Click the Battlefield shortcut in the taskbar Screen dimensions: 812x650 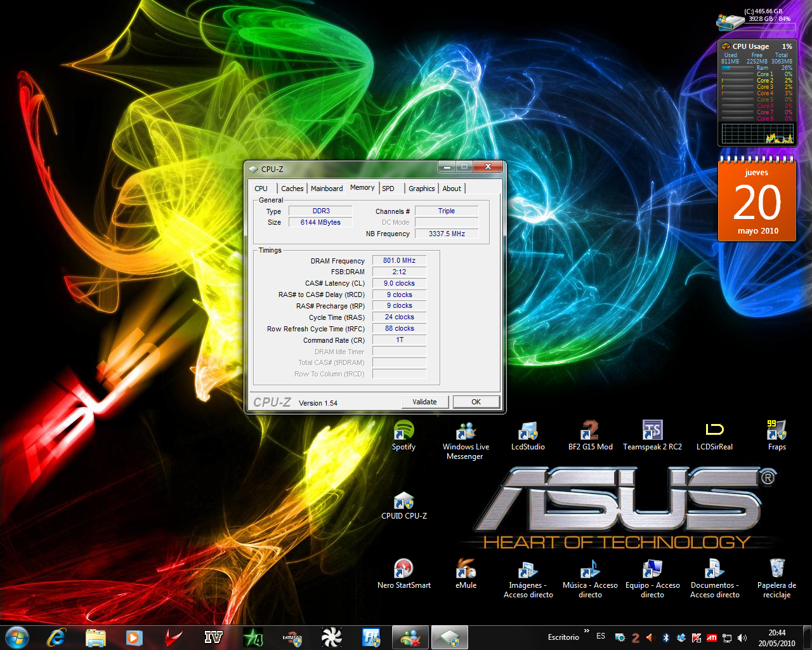tap(292, 637)
